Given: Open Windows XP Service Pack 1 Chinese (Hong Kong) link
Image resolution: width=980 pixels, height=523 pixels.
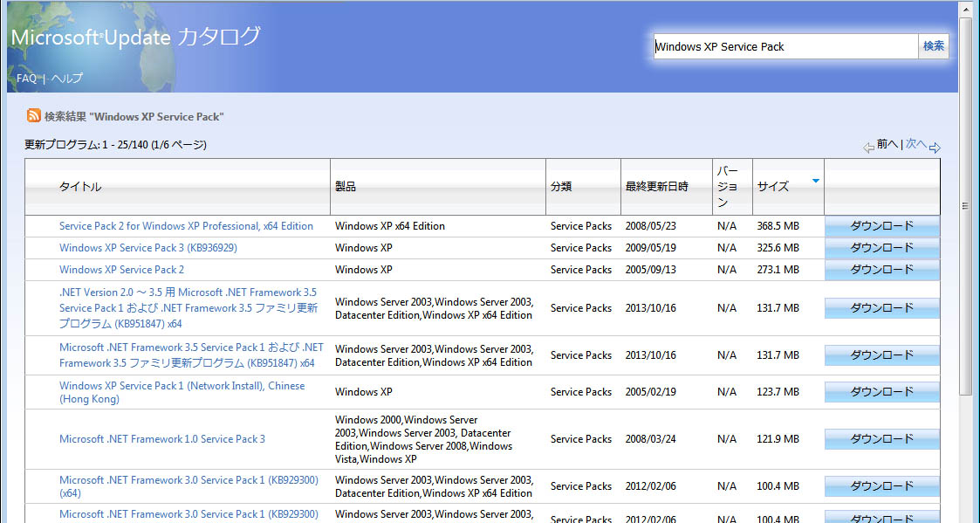Looking at the screenshot, I should click(182, 392).
